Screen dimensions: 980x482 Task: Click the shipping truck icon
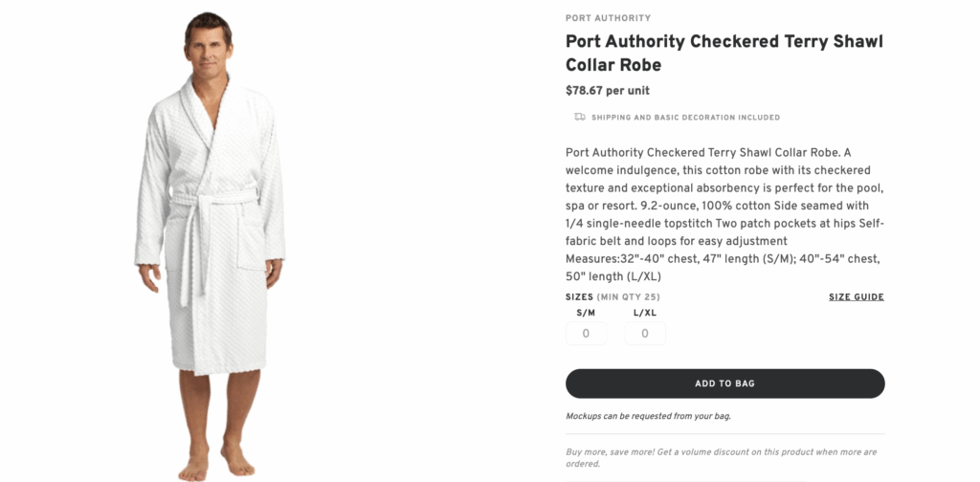[x=580, y=117]
